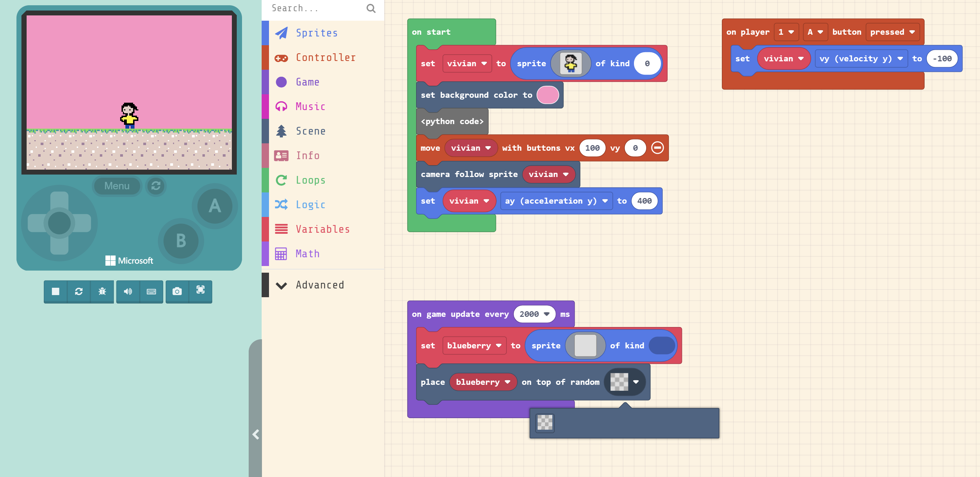Screen dimensions: 980x477
Task: Open the Music category
Action: (x=323, y=107)
